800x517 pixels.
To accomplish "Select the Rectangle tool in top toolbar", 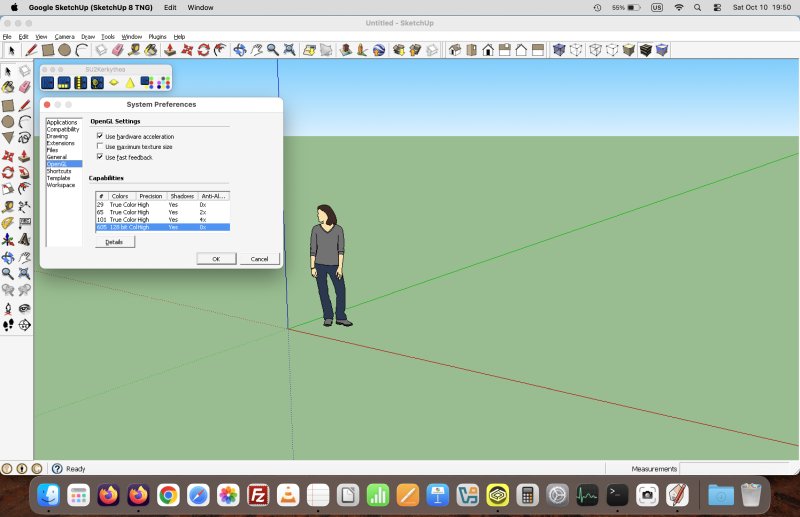I will [x=48, y=50].
